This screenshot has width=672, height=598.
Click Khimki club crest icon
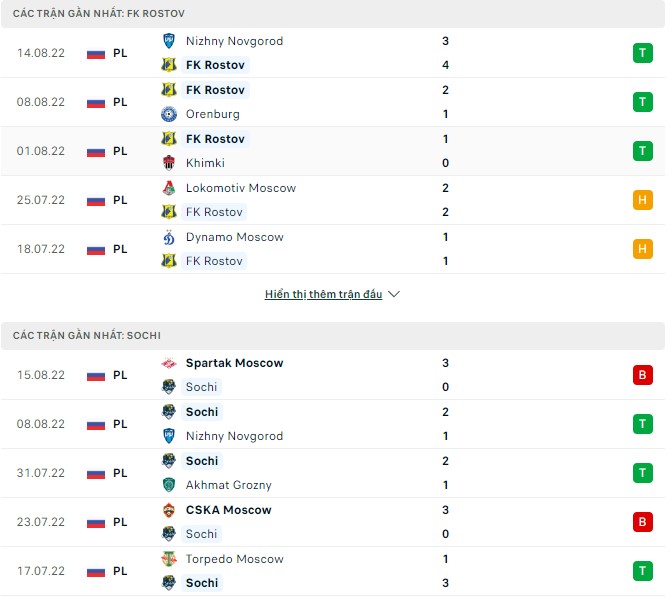tap(169, 163)
